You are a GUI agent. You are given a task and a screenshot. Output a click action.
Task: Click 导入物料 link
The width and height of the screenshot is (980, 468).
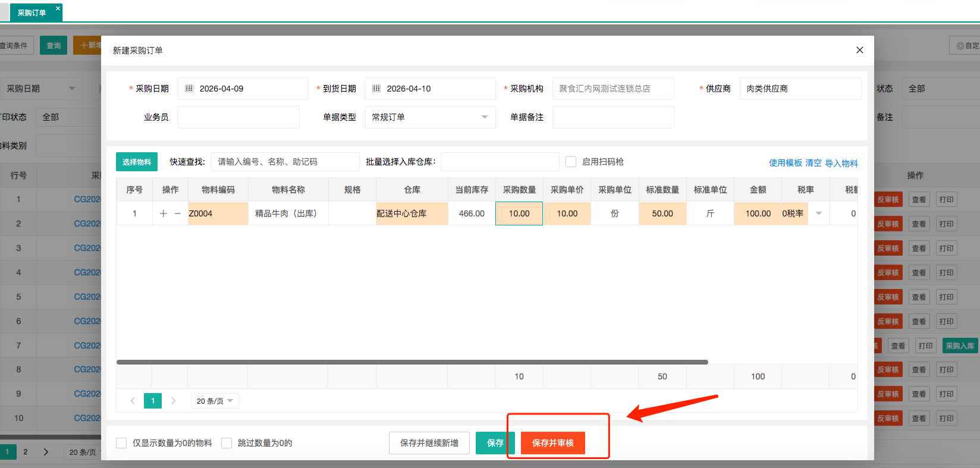pyautogui.click(x=841, y=163)
